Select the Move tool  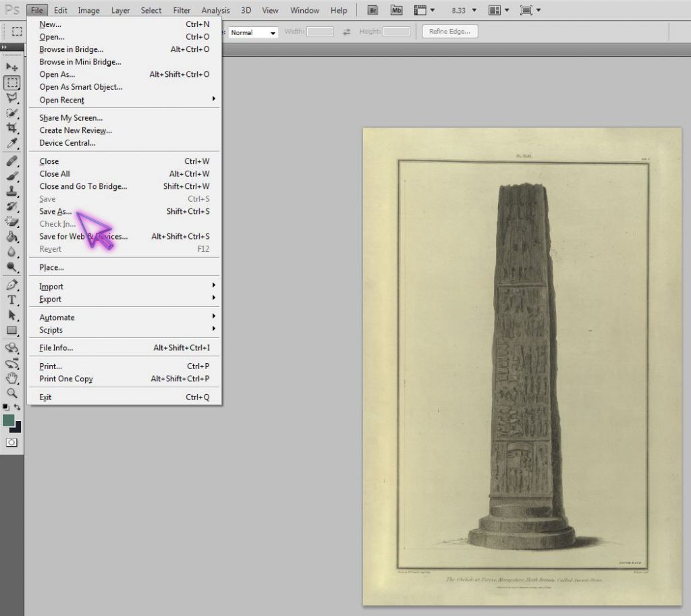(x=12, y=67)
